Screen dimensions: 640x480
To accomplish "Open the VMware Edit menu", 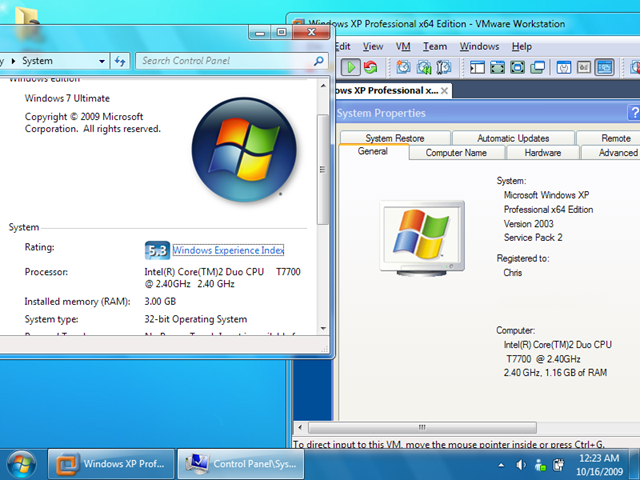I will [342, 47].
